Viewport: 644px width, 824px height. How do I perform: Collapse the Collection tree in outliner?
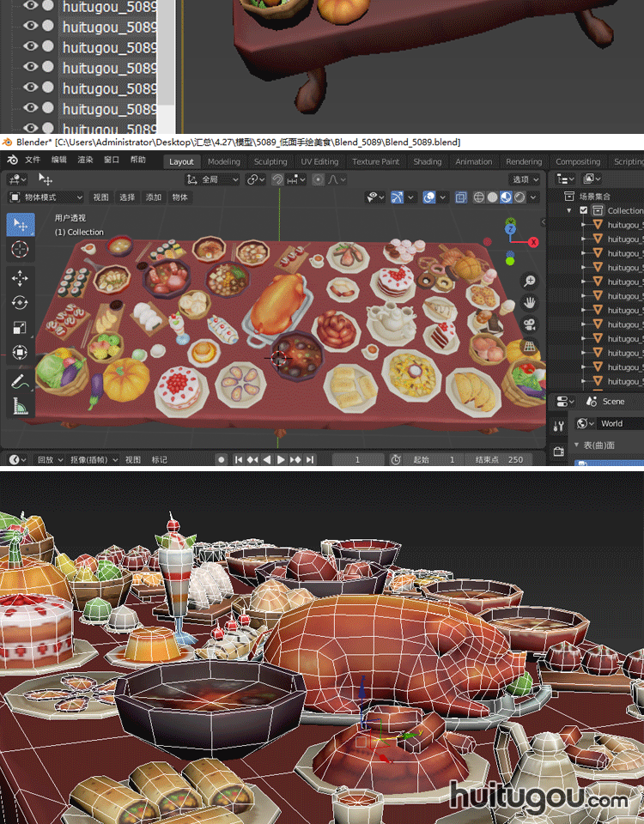(568, 210)
